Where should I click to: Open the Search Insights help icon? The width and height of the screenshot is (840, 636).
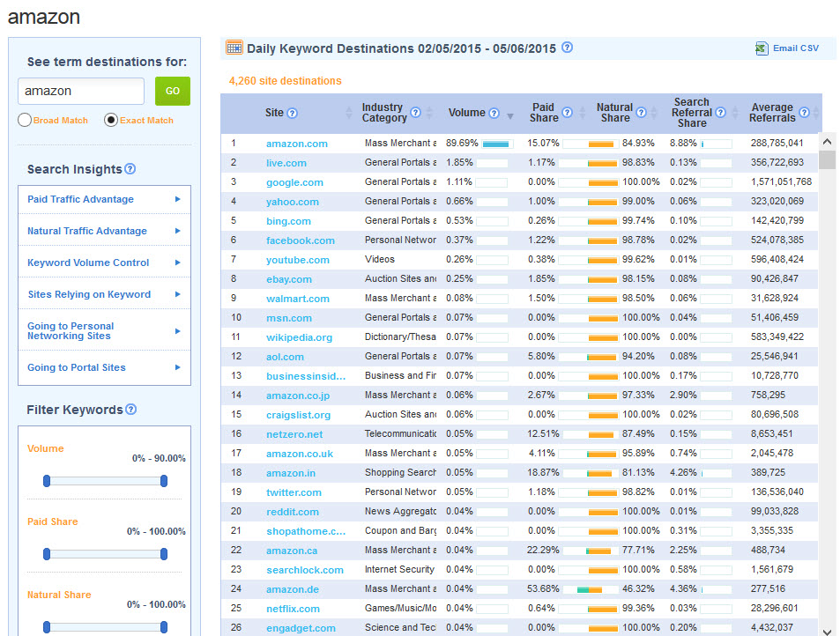pos(130,169)
